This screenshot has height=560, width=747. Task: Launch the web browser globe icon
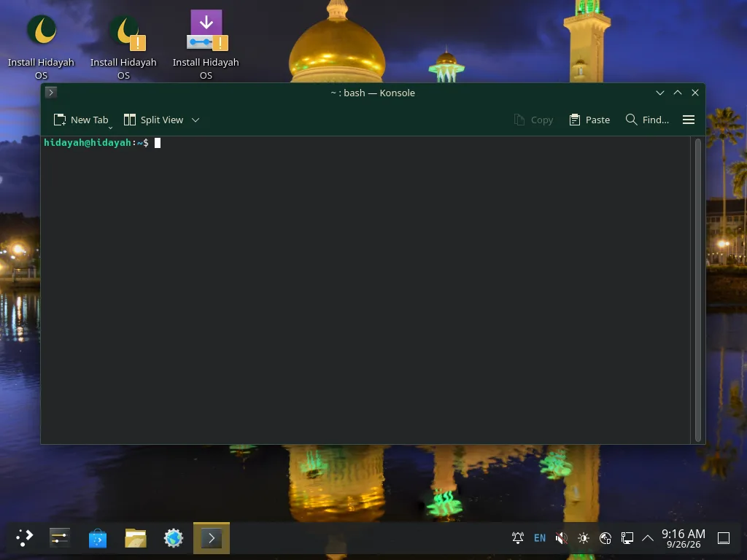(174, 538)
